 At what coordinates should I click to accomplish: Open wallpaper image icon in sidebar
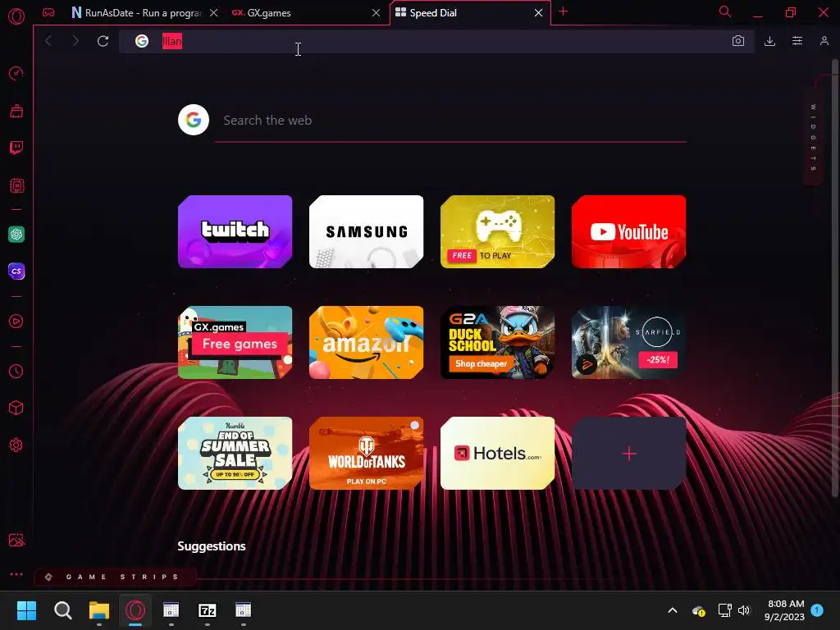16,540
